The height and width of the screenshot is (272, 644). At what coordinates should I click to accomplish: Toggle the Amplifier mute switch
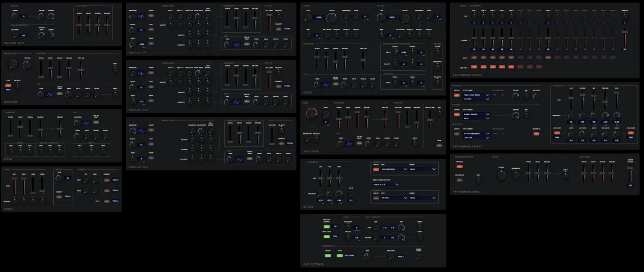point(438,145)
